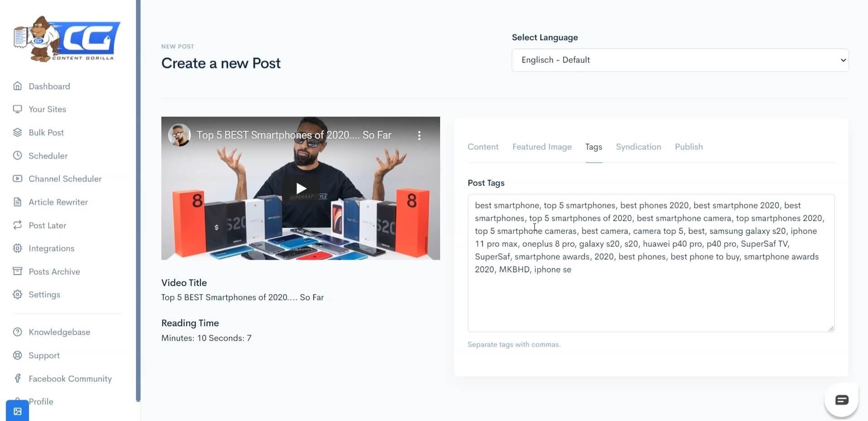868x421 pixels.
Task: Click the video title overlay text
Action: point(294,135)
